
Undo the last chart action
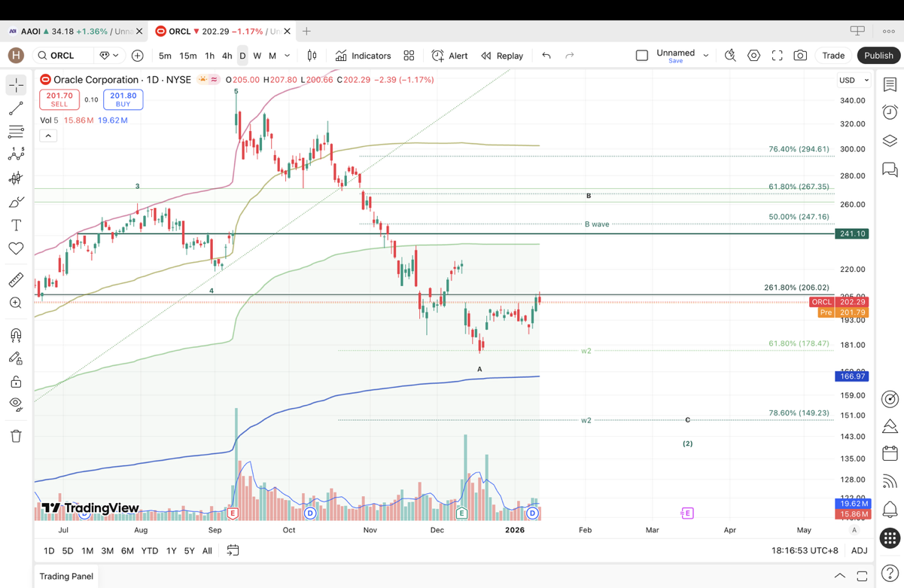click(x=546, y=56)
